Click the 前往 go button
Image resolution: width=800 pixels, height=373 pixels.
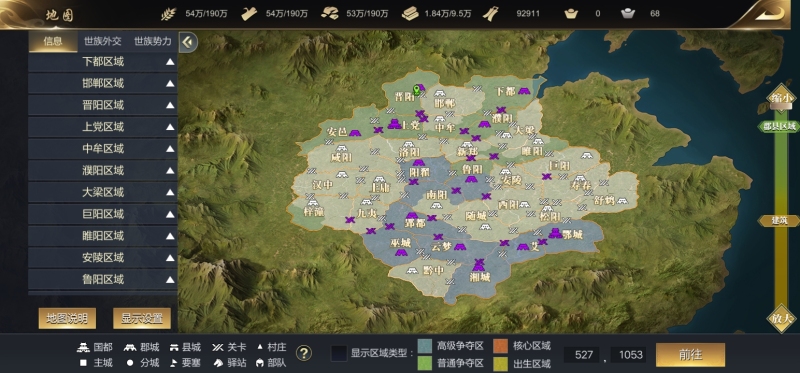[690, 355]
